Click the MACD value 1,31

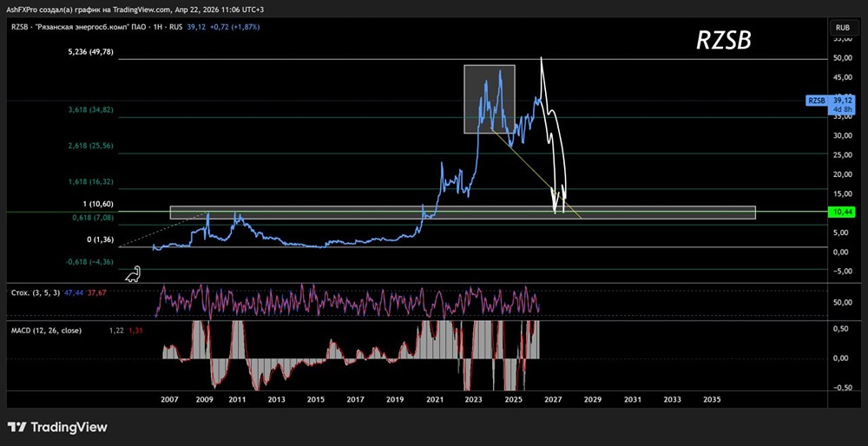point(135,331)
